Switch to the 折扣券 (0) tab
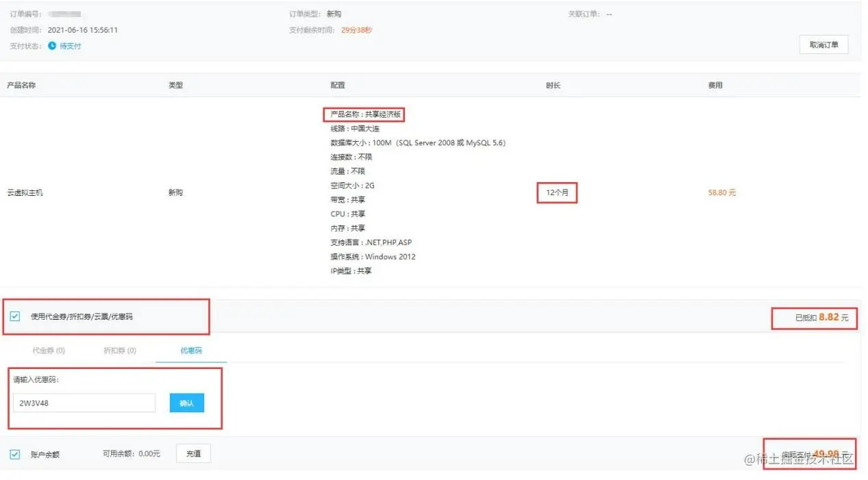 tap(120, 351)
